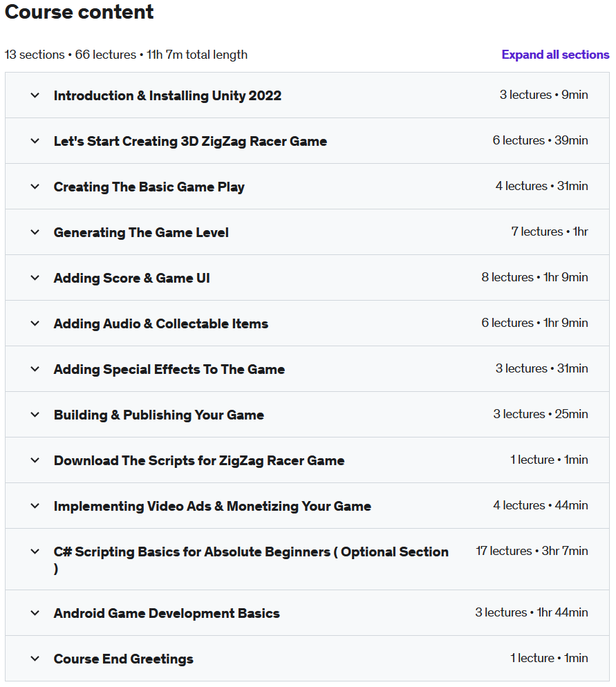Viewport: 616px width, 687px height.
Task: Click Android Game Development Basics title text
Action: point(167,613)
